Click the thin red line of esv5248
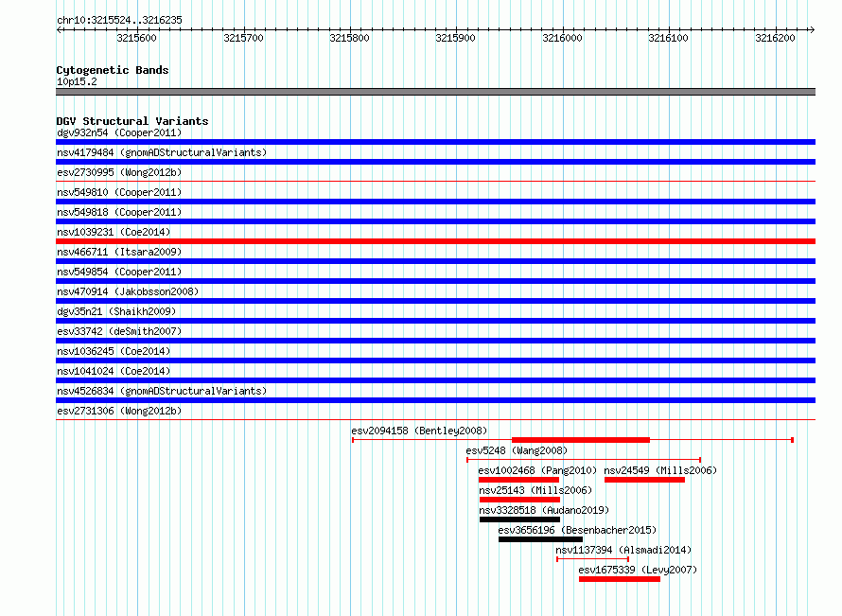Screen dimensions: 842x616 (x=584, y=460)
